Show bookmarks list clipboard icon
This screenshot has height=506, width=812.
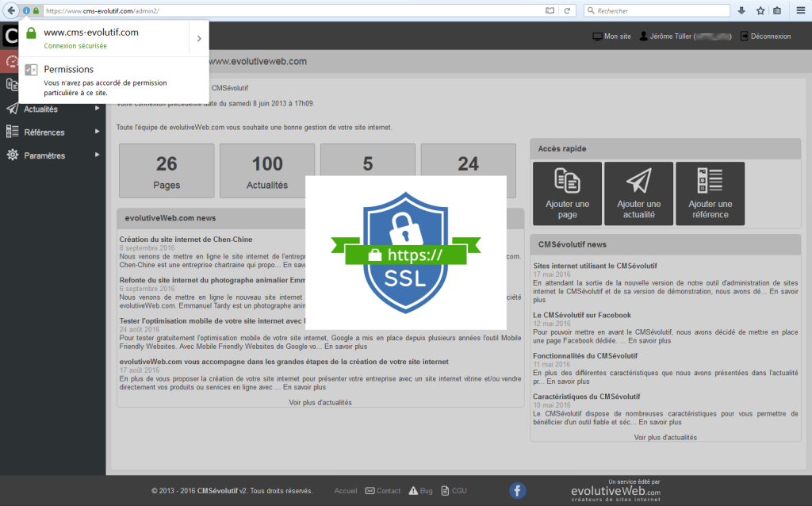point(777,10)
